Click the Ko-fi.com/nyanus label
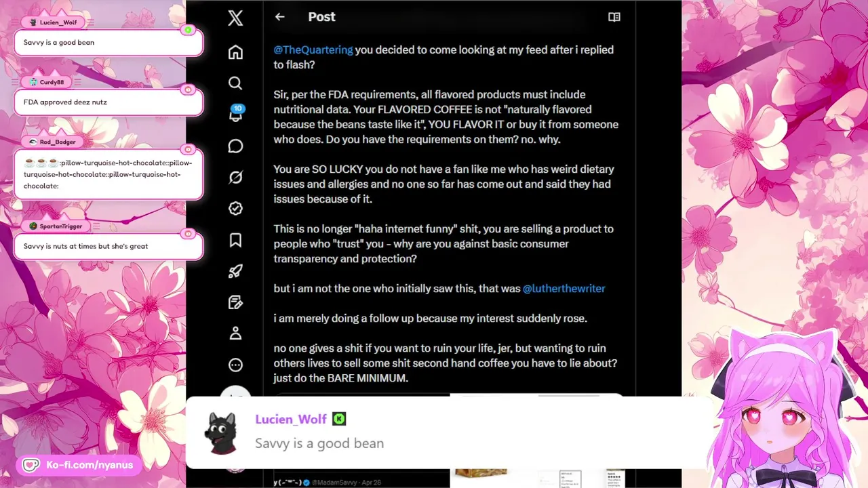Image resolution: width=868 pixels, height=488 pixels. click(88, 465)
